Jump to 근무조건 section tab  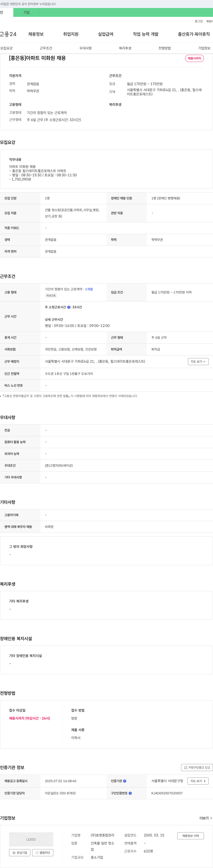[46, 48]
